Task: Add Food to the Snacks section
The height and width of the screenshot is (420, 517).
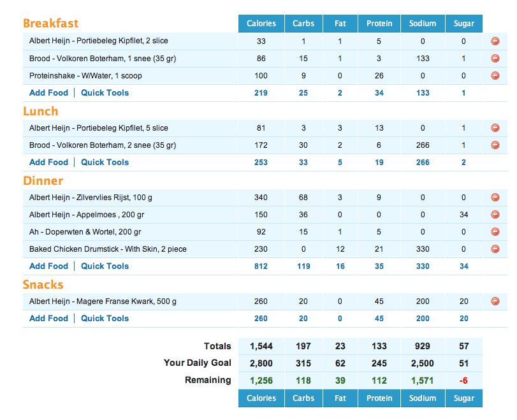Action: point(48,319)
